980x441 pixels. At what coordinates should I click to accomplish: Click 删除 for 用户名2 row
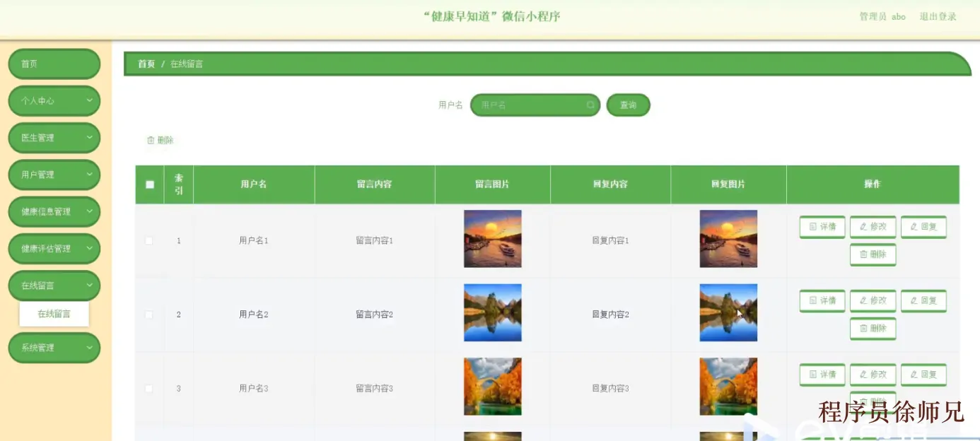coord(873,328)
